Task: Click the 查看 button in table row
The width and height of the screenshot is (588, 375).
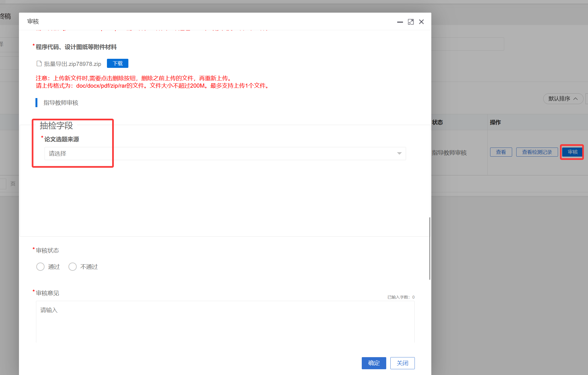Action: (501, 152)
